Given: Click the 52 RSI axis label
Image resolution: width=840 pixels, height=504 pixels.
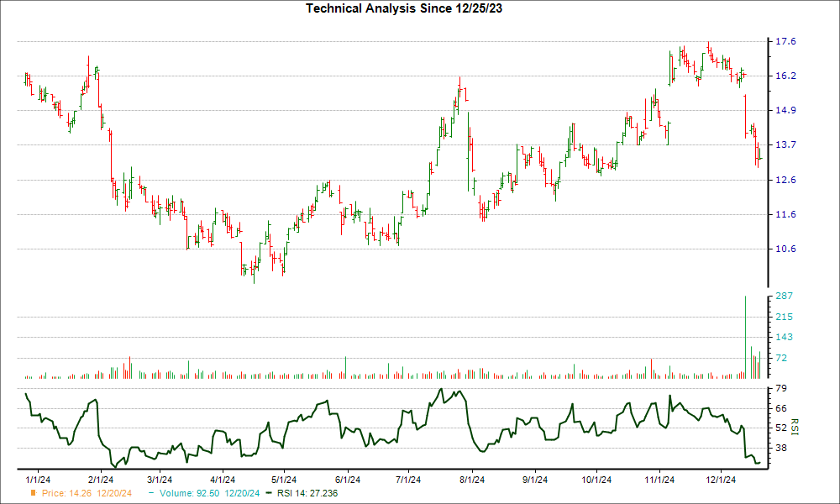Looking at the screenshot, I should coord(781,428).
